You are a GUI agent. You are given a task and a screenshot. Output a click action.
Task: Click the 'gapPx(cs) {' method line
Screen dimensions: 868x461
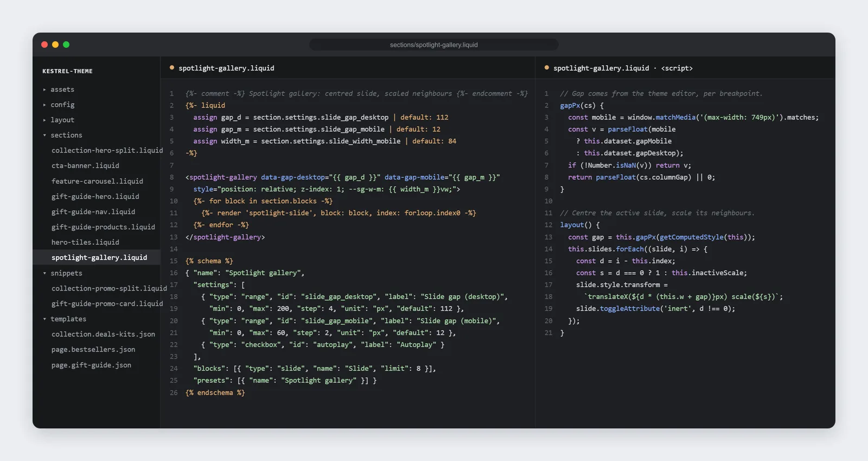[x=582, y=105]
